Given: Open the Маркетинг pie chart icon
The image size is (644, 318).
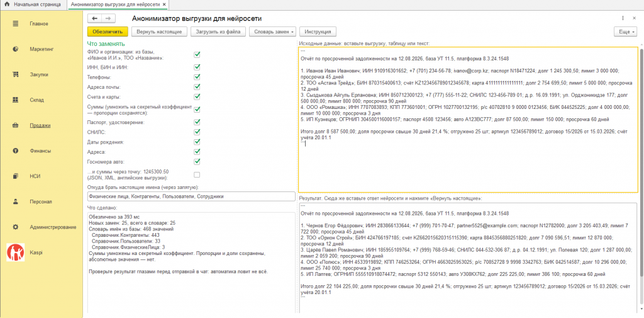Looking at the screenshot, I should (x=16, y=49).
